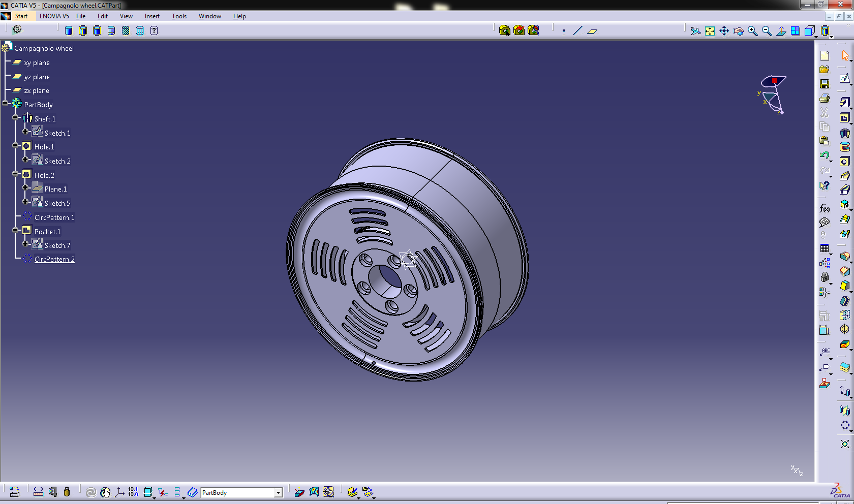Open the PartBody combo box dropdown

pyautogui.click(x=278, y=492)
